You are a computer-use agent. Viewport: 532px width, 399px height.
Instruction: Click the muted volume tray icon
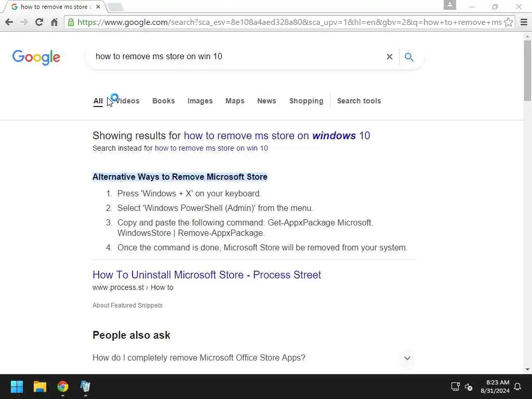469,387
